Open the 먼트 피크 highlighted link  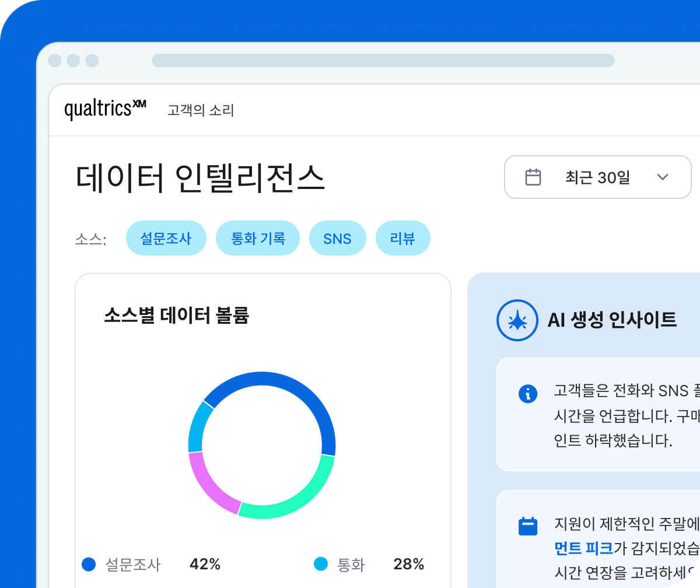[x=583, y=548]
